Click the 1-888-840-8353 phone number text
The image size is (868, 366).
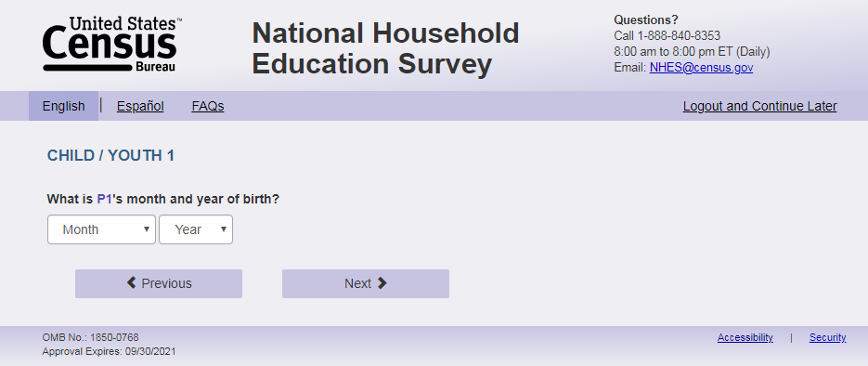pyautogui.click(x=679, y=36)
